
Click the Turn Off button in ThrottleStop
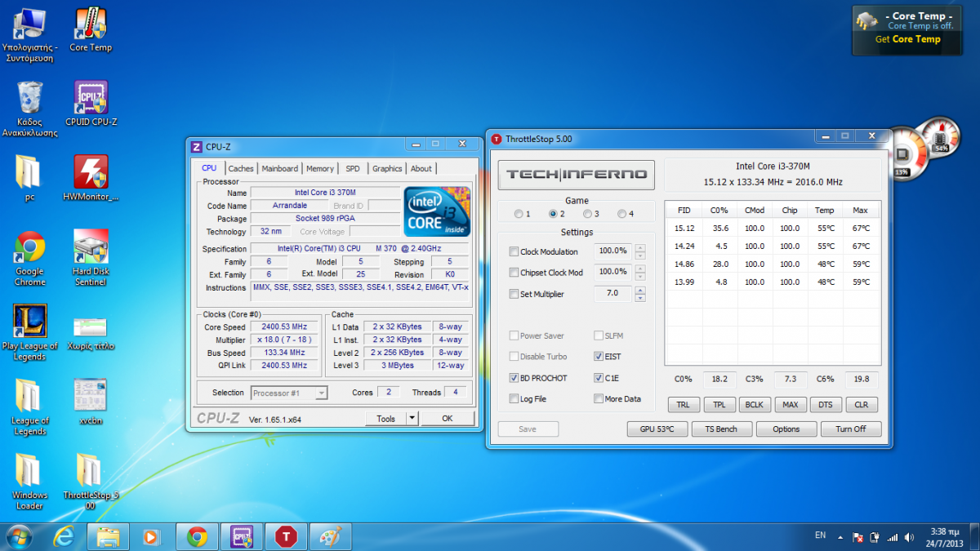click(850, 429)
